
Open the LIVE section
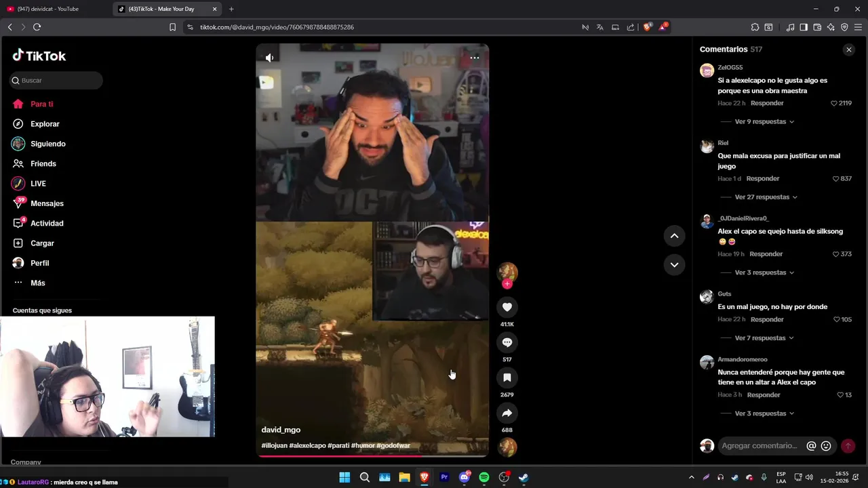point(38,184)
